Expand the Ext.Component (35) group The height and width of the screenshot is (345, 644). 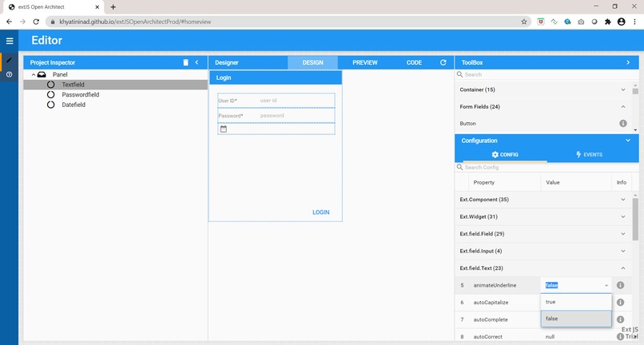point(623,200)
